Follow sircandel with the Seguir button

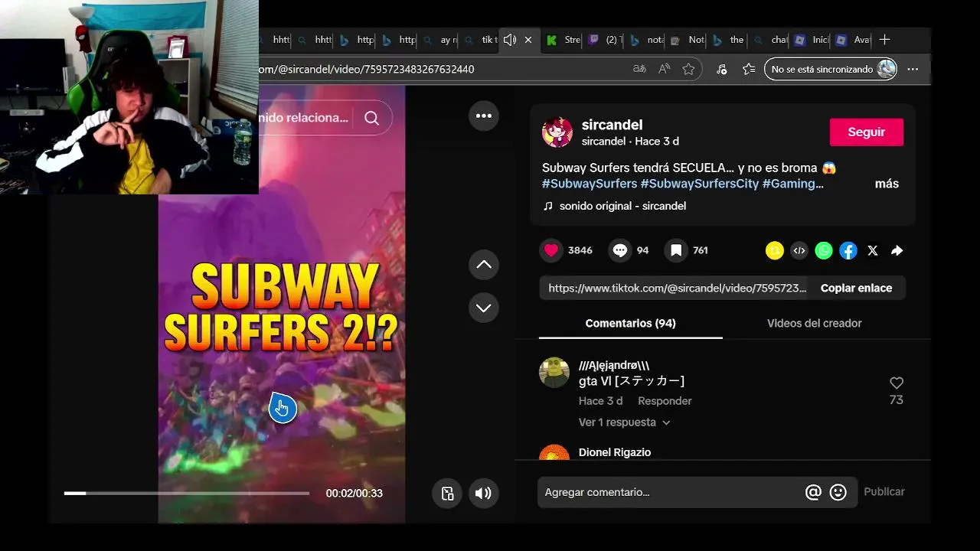867,132
